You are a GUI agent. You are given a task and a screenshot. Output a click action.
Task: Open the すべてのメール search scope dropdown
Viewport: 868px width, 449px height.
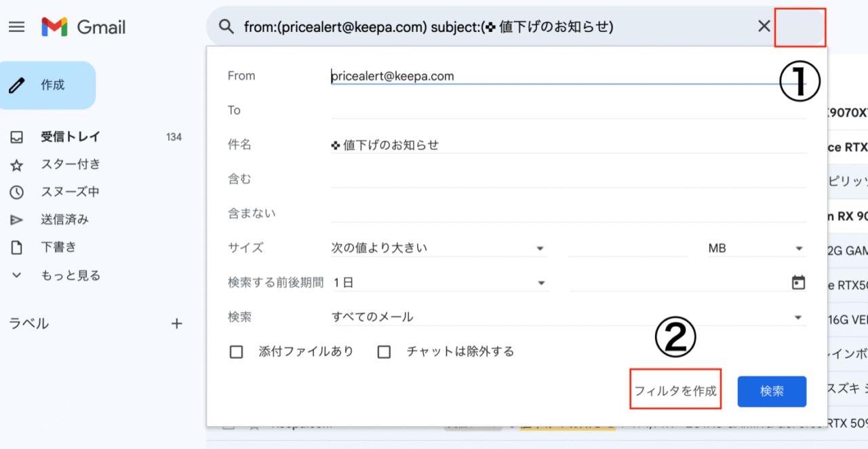coord(568,317)
